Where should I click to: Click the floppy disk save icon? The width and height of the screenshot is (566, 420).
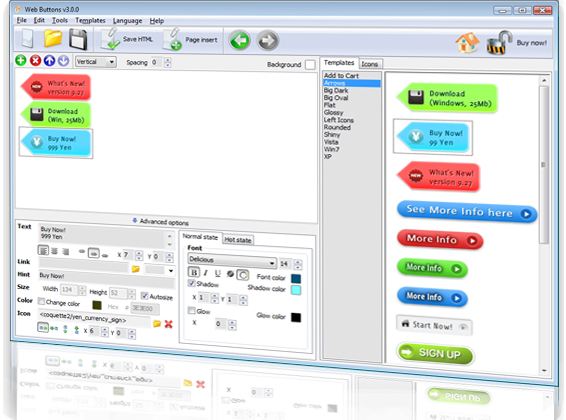click(78, 39)
